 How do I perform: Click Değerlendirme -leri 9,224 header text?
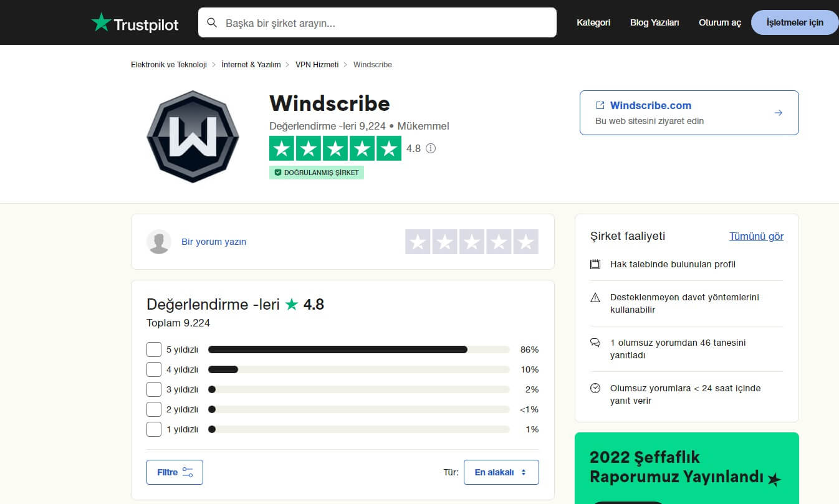327,126
